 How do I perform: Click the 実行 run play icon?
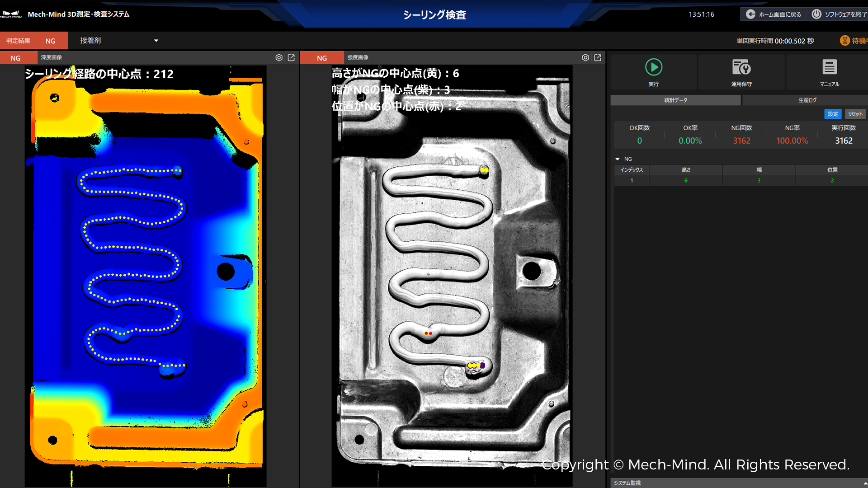click(653, 67)
